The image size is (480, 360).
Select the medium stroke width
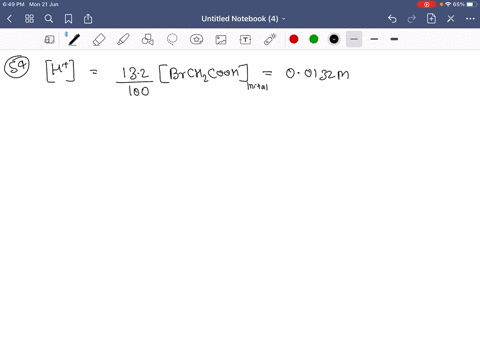click(374, 39)
